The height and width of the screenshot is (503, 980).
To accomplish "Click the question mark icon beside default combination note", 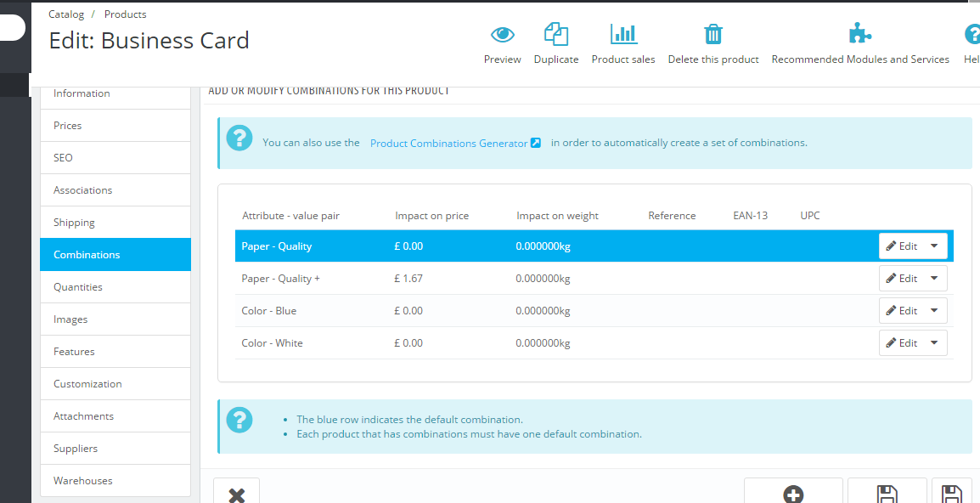I will [239, 420].
